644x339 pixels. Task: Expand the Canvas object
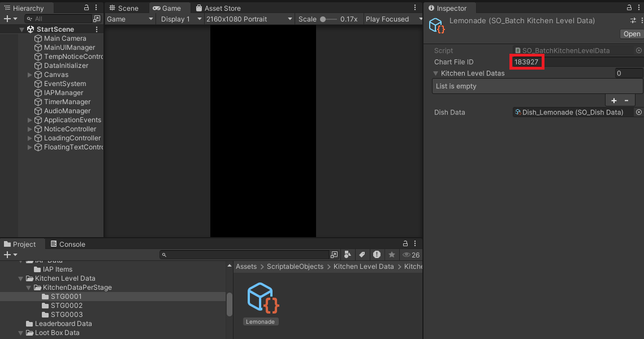coord(29,75)
